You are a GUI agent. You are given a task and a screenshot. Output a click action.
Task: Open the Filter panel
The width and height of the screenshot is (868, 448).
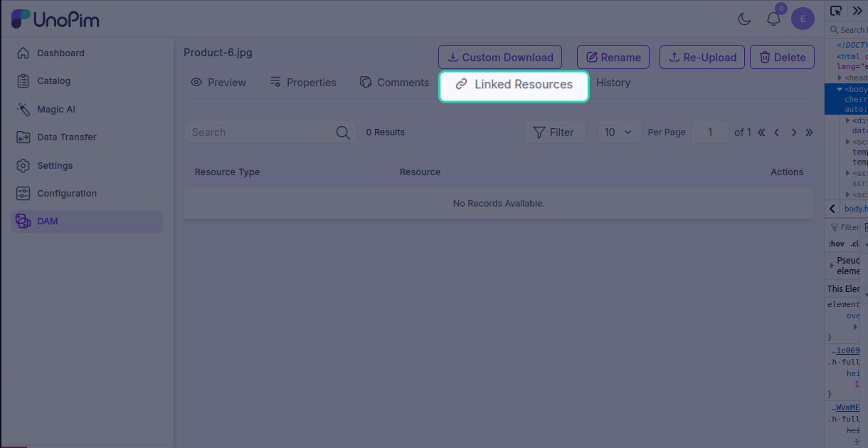(x=555, y=132)
